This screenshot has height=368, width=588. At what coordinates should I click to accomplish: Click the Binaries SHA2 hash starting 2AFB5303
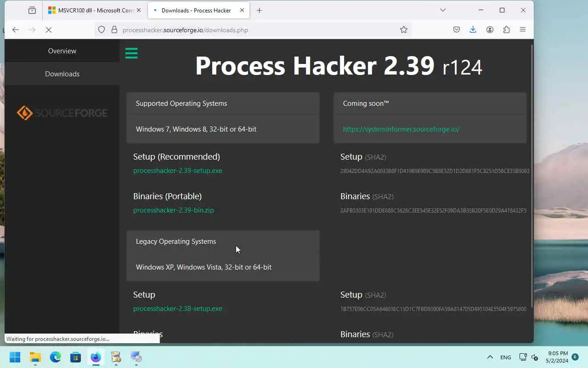click(433, 211)
